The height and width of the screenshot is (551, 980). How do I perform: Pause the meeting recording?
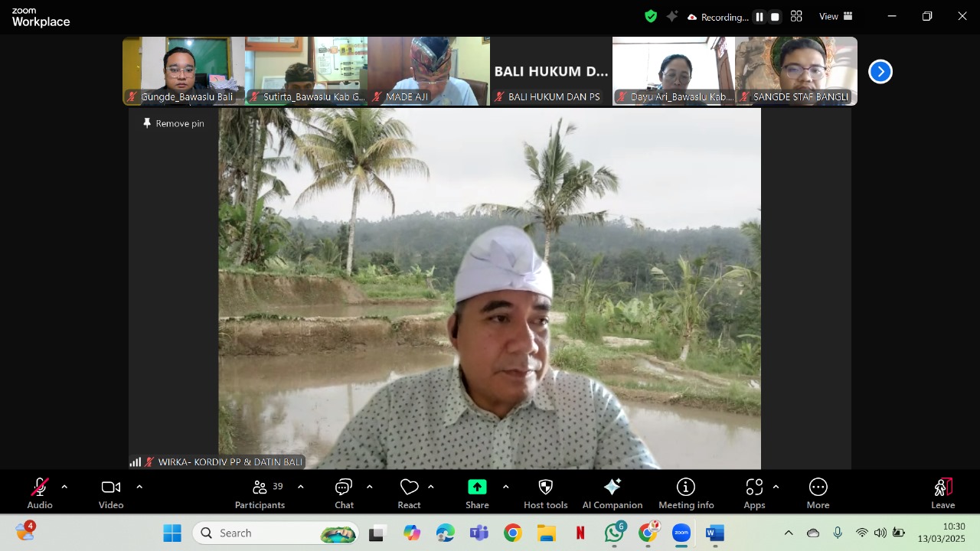pyautogui.click(x=759, y=17)
